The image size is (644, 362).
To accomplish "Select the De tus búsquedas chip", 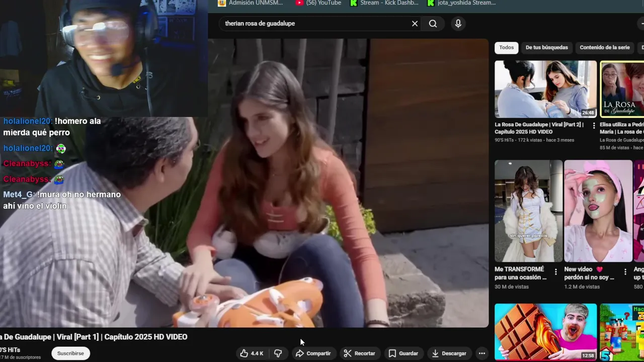I will (546, 48).
